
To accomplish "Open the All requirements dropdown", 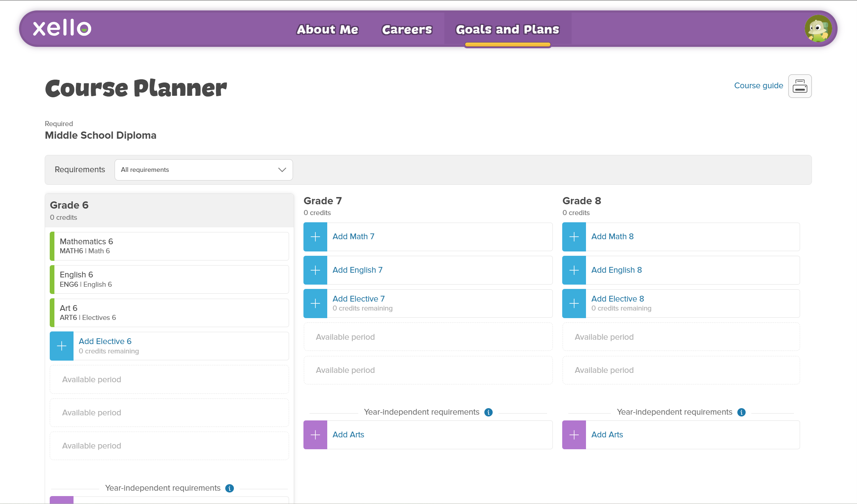I will [203, 170].
